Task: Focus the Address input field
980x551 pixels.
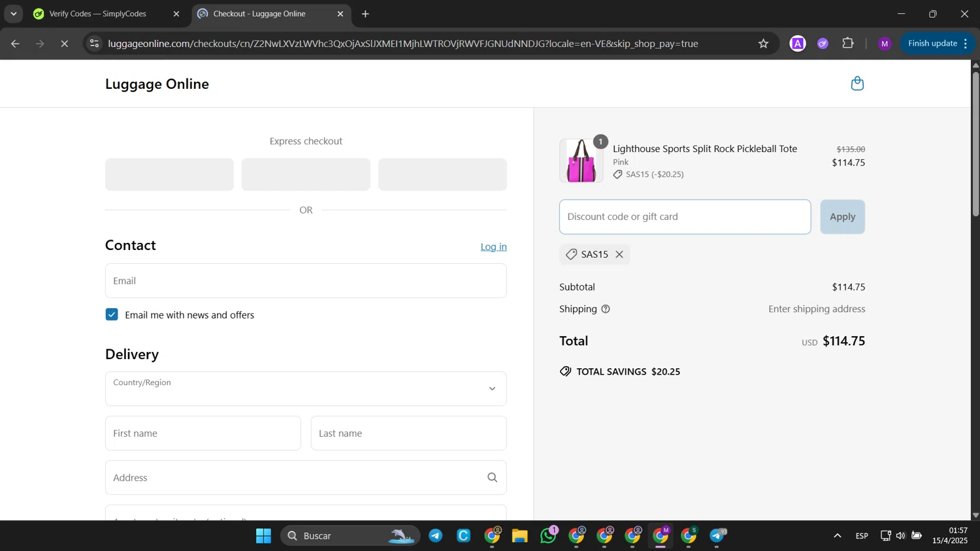Action: tap(306, 478)
